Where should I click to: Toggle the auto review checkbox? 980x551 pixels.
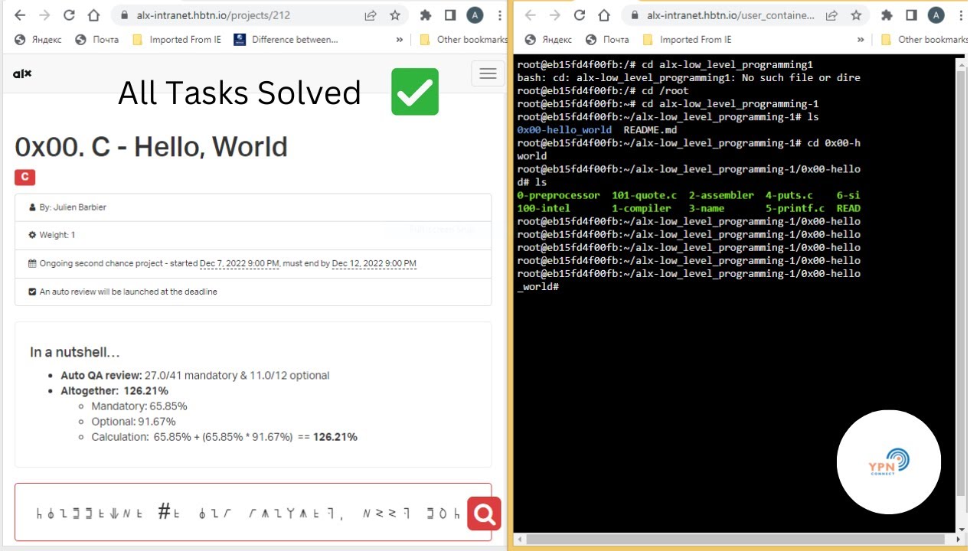tap(32, 292)
